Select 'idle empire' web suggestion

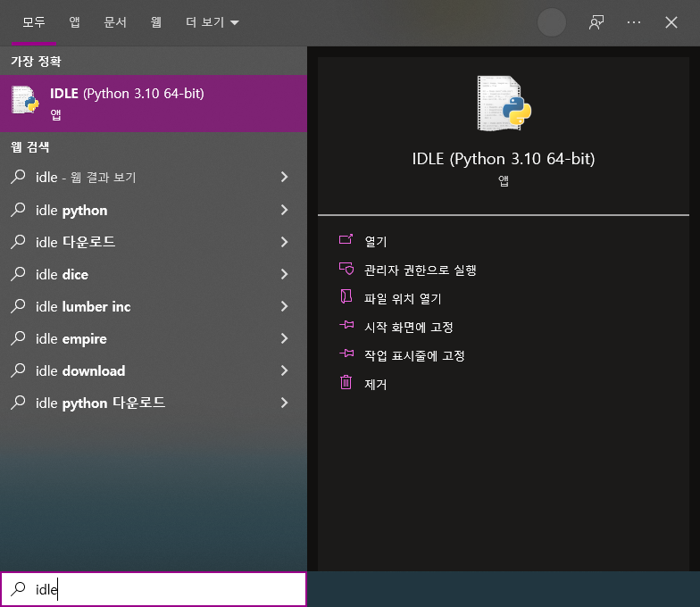click(x=154, y=338)
